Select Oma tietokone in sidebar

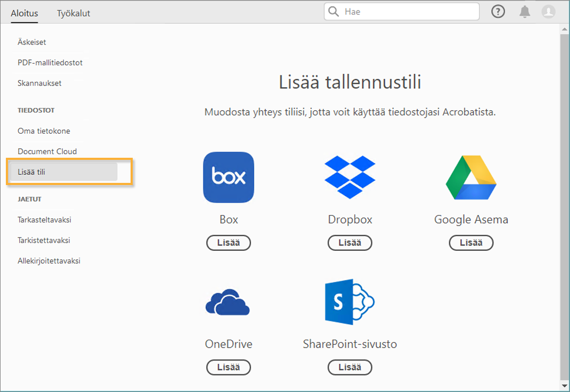[x=44, y=131]
